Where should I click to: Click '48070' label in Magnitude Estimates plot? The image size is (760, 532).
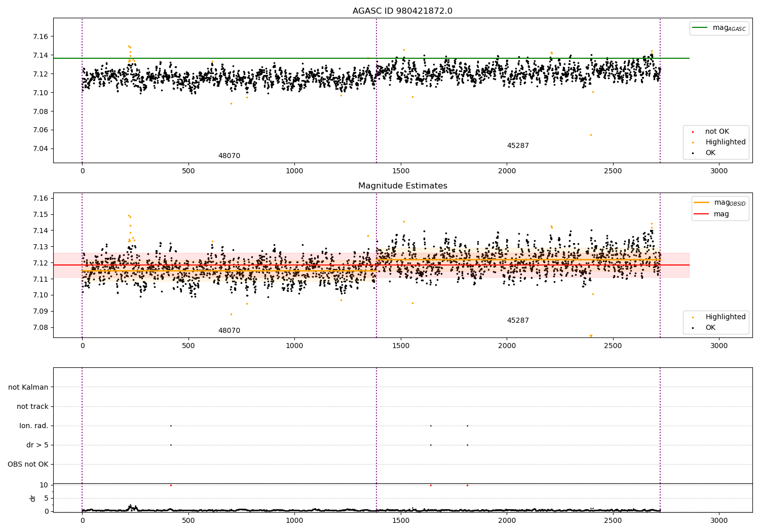pyautogui.click(x=229, y=331)
